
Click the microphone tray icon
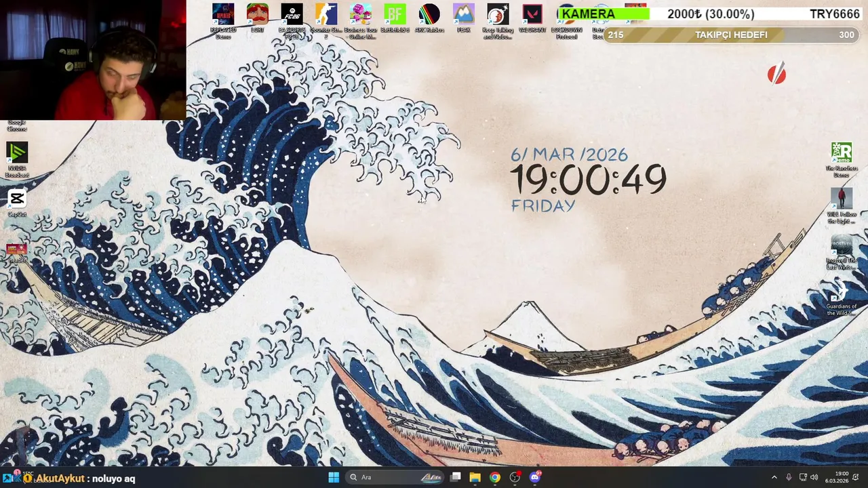click(789, 477)
